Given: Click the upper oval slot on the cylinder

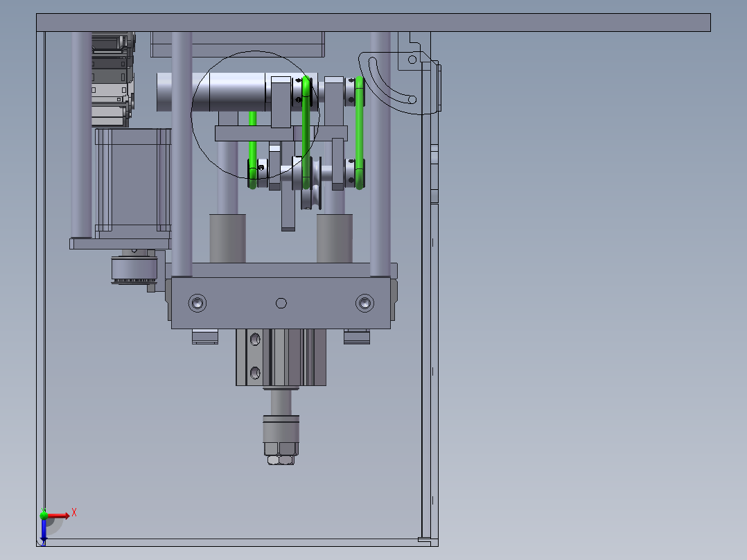Looking at the screenshot, I should pyautogui.click(x=255, y=340).
